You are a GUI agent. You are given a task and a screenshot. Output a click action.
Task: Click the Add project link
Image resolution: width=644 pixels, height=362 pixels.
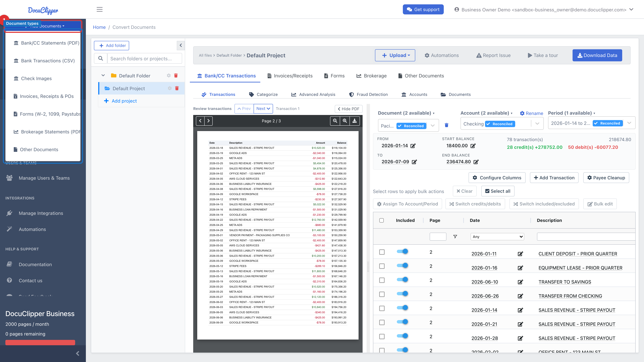(120, 101)
